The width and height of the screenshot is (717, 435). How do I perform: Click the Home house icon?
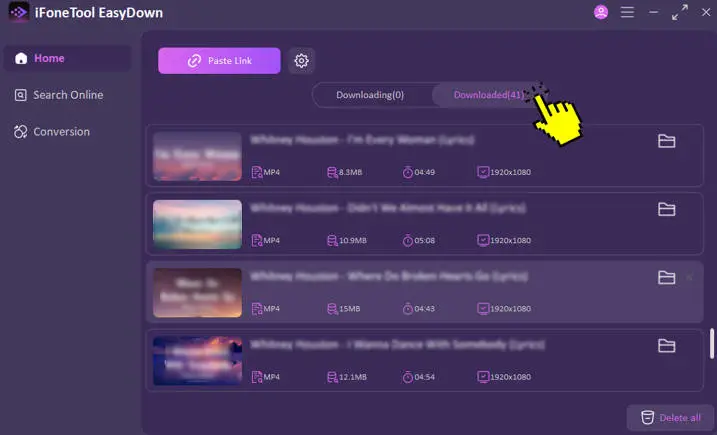click(x=21, y=58)
